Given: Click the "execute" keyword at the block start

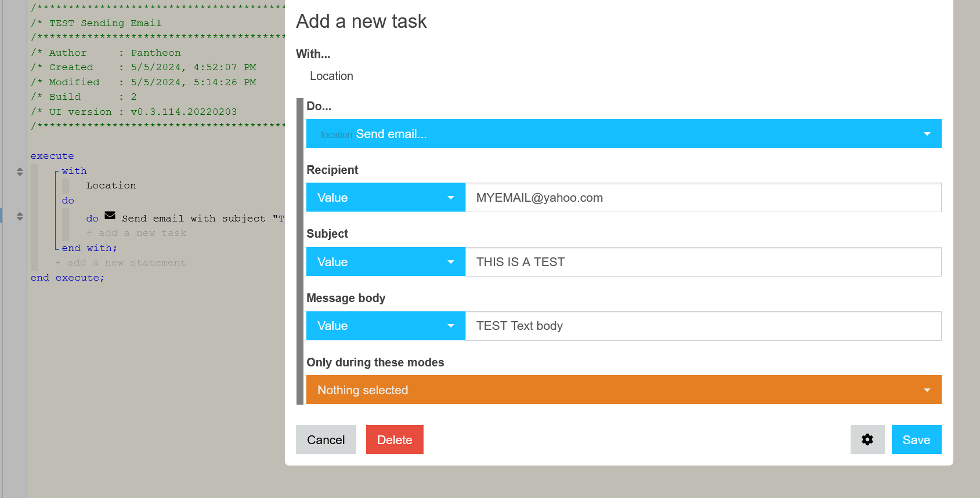Looking at the screenshot, I should tap(52, 156).
